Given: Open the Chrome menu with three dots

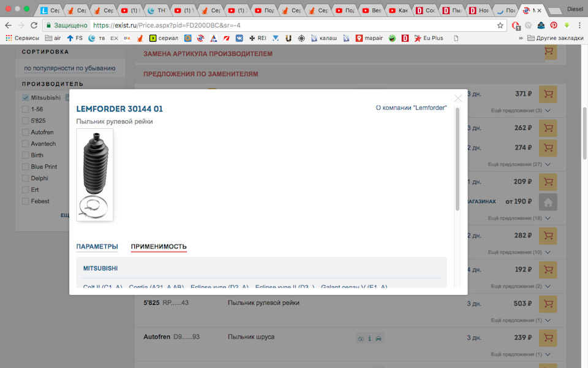Looking at the screenshot, I should pos(579,25).
